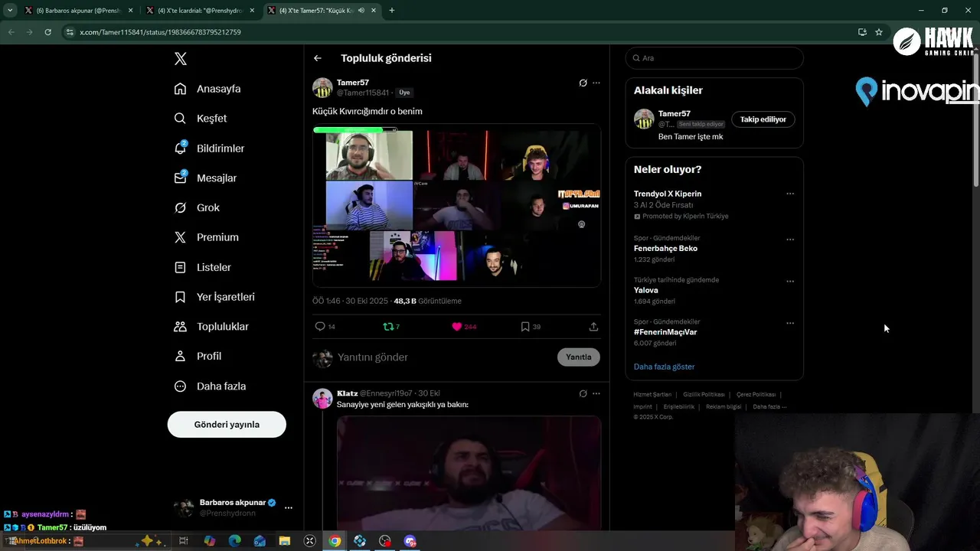Click the Yanıtla button
This screenshot has width=980, height=551.
(579, 357)
